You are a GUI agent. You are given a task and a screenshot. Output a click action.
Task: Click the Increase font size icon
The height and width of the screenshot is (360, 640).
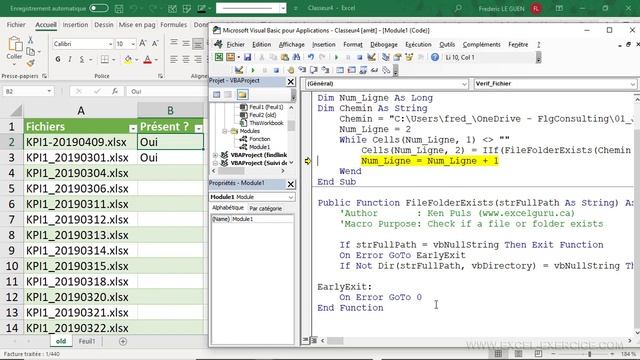(x=143, y=43)
